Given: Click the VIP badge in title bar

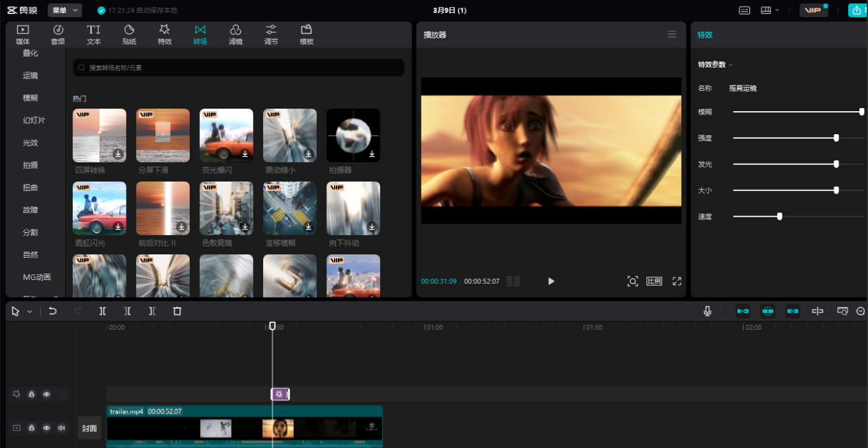Looking at the screenshot, I should click(814, 10).
